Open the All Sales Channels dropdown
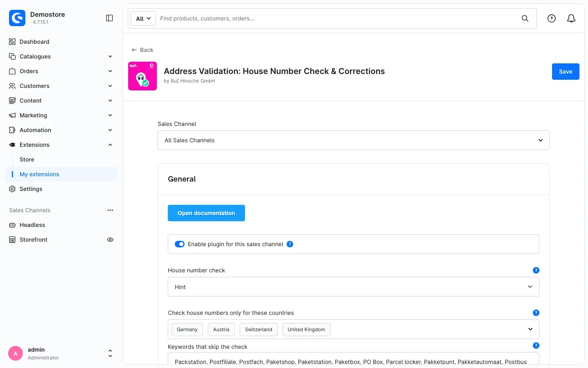This screenshot has height=368, width=588. pyautogui.click(x=354, y=140)
